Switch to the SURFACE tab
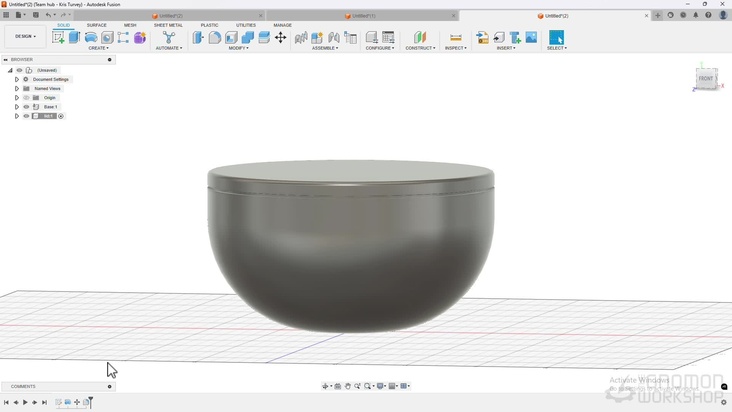The width and height of the screenshot is (732, 412). (x=96, y=25)
